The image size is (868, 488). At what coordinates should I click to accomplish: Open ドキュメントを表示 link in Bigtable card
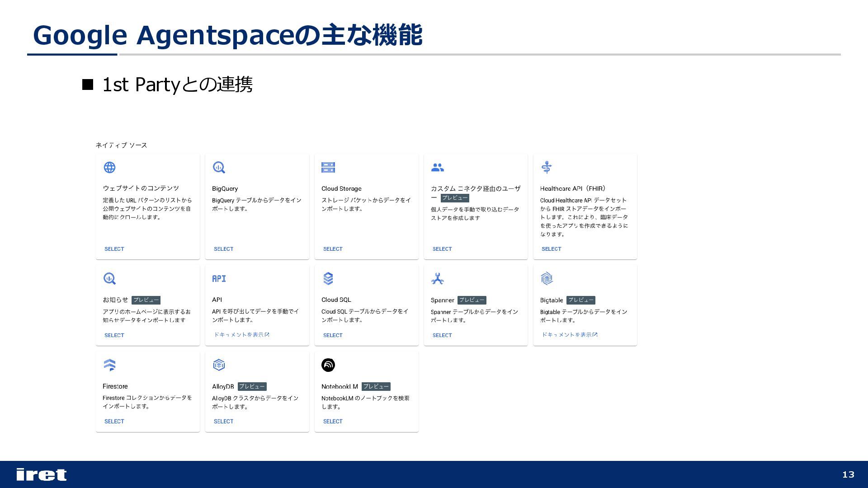pos(570,335)
